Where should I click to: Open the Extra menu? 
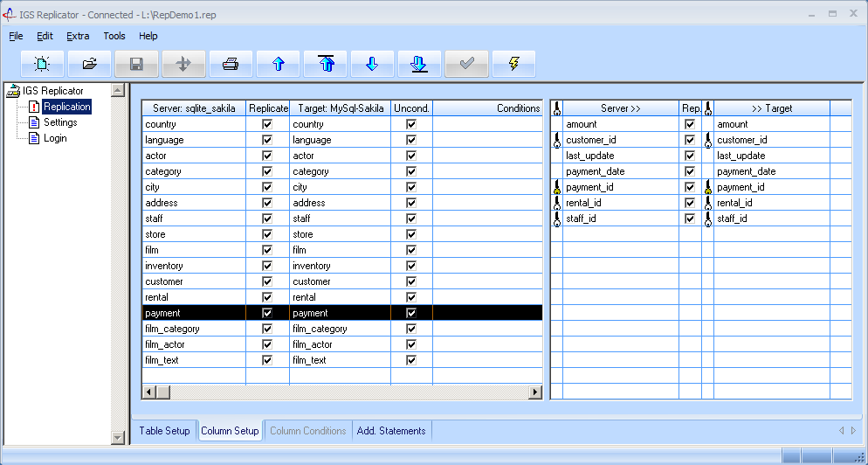pos(78,36)
